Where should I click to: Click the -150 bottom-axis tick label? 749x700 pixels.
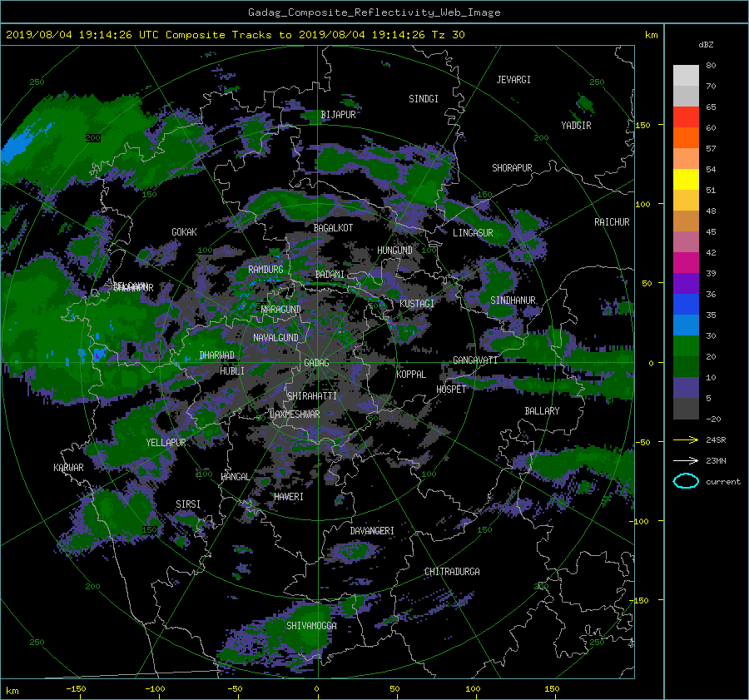[x=76, y=688]
